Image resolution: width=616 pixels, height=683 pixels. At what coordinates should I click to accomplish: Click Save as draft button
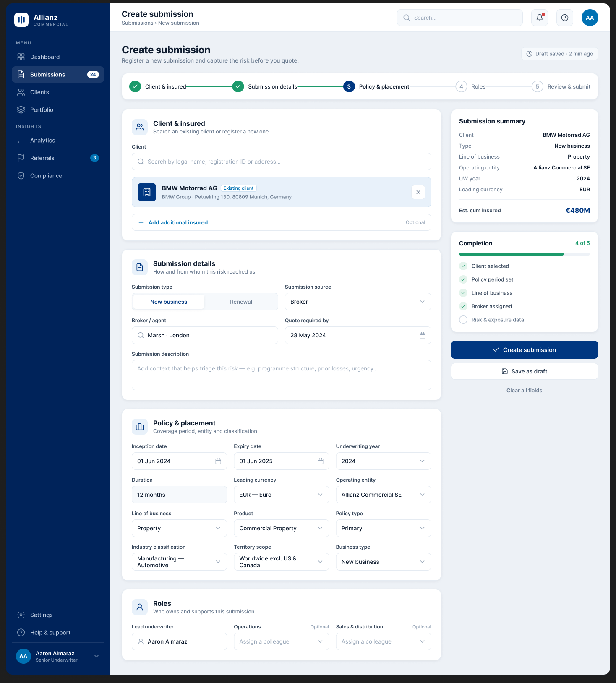click(x=525, y=371)
